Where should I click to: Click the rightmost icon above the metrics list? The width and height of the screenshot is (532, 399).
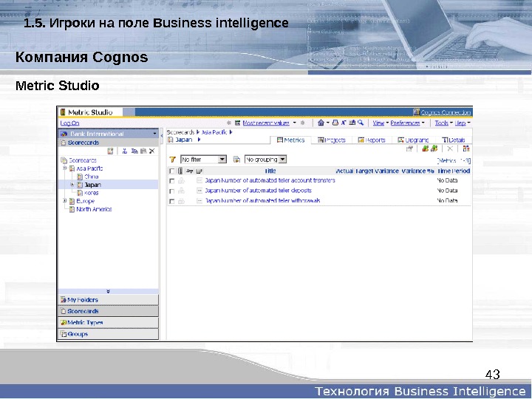point(466,149)
